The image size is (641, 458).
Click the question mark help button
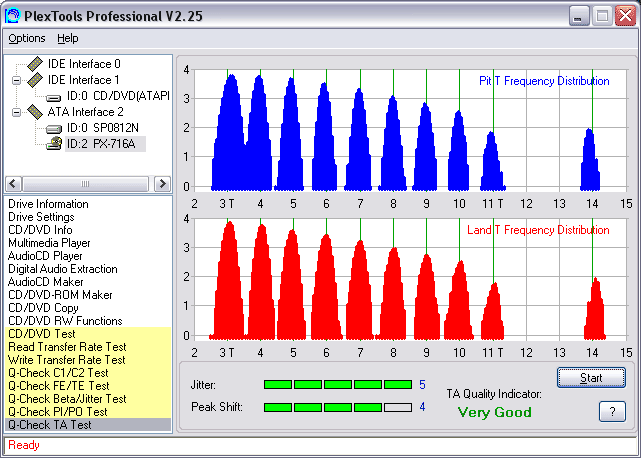pyautogui.click(x=612, y=411)
